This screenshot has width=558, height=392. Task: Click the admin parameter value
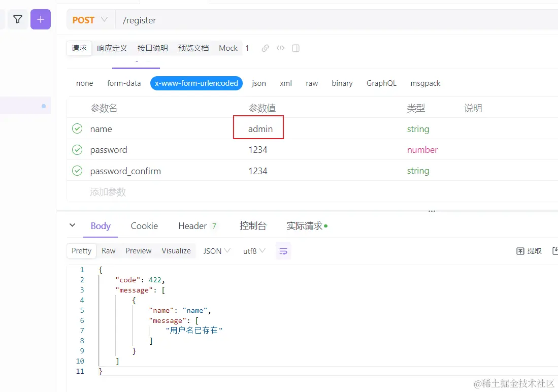click(260, 129)
